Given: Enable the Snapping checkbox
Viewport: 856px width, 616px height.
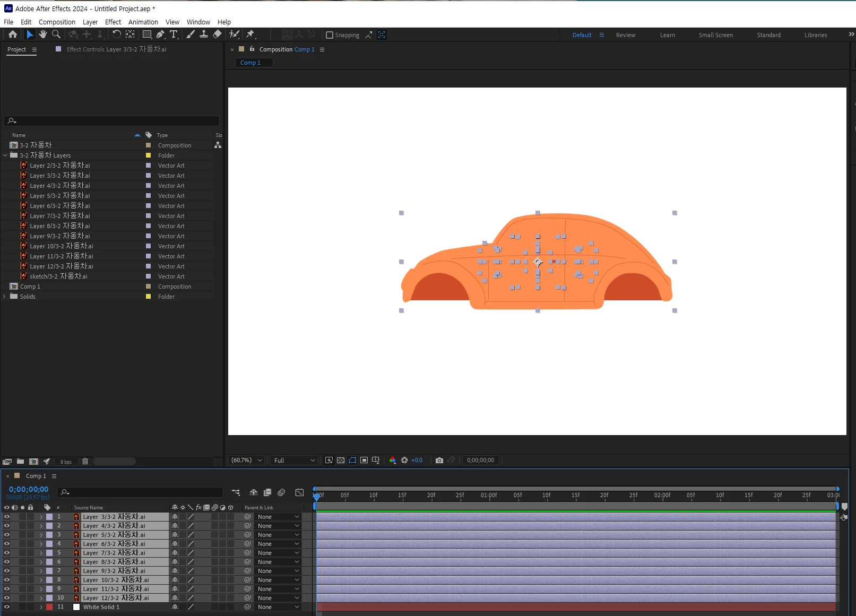Looking at the screenshot, I should tap(330, 35).
